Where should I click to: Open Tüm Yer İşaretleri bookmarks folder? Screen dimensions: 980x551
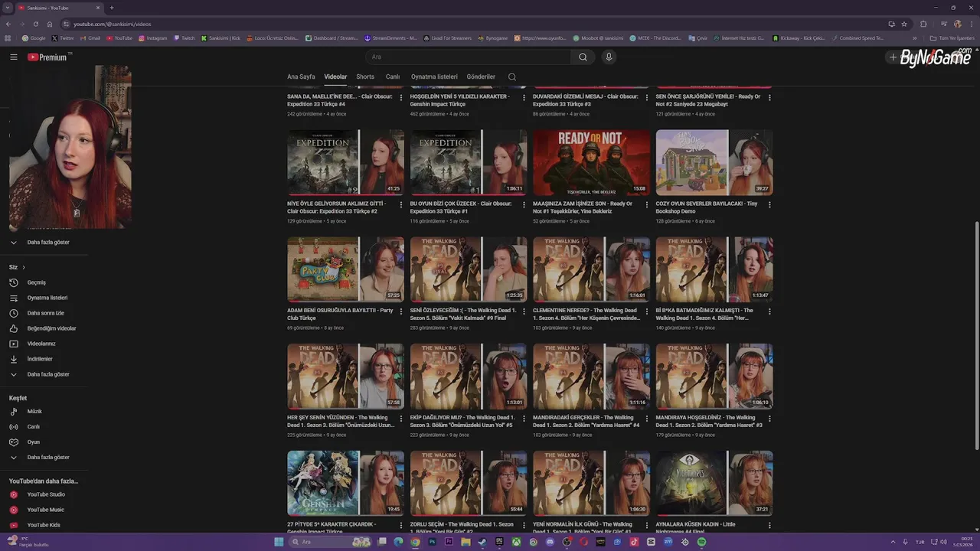951,37
